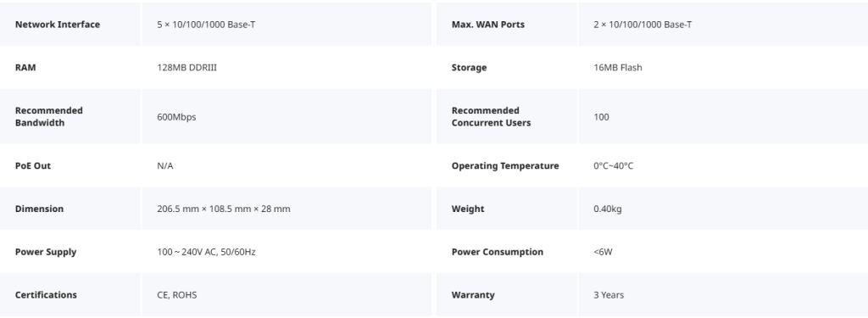Image resolution: width=868 pixels, height=318 pixels.
Task: Click the Power Consumption label
Action: tap(498, 252)
